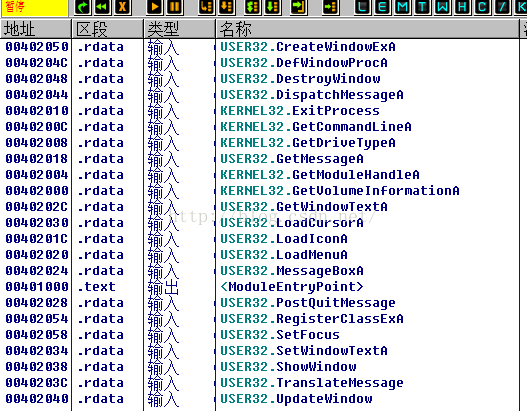The height and width of the screenshot is (411, 527).
Task: Click the orange Step Over icon
Action: tap(227, 7)
